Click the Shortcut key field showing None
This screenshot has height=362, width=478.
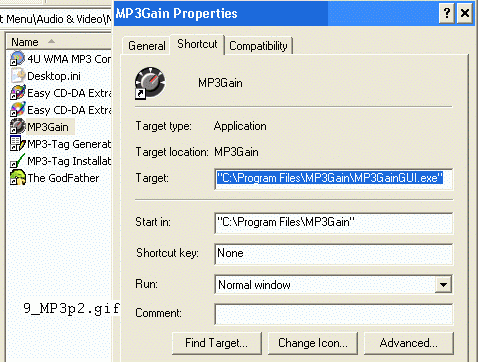[334, 254]
